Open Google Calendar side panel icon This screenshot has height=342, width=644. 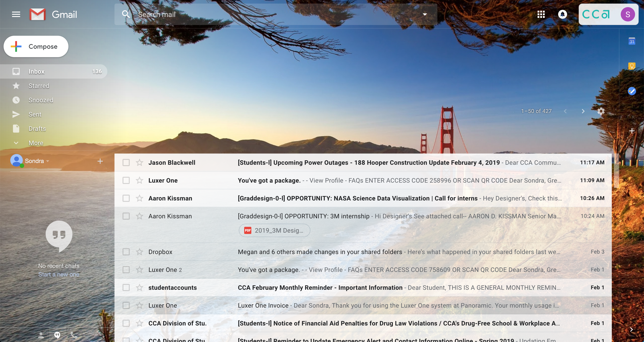632,41
